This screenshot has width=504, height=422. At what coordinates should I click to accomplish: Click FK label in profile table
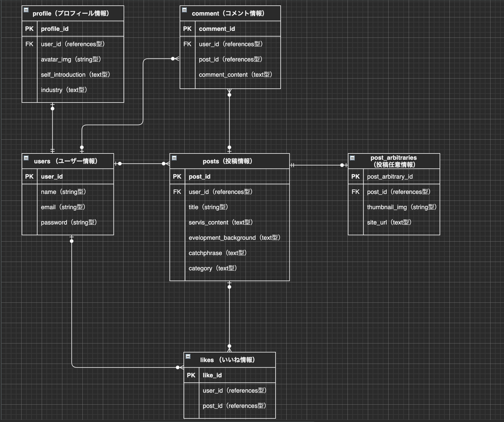pyautogui.click(x=29, y=44)
